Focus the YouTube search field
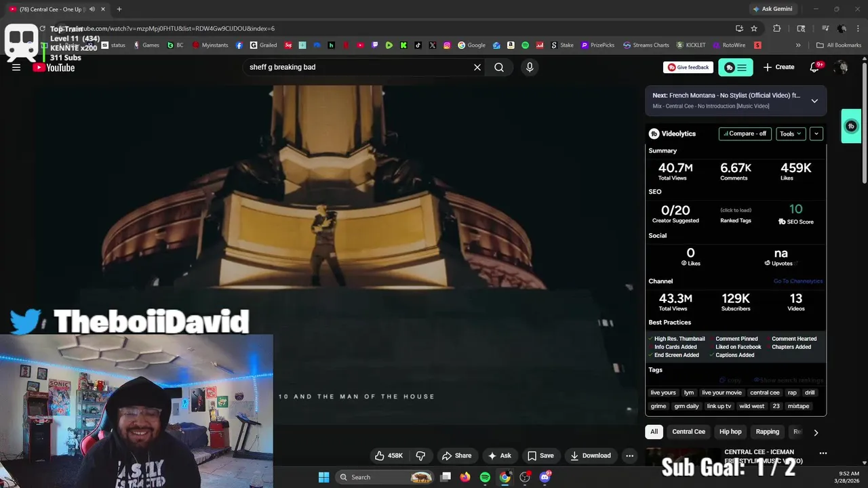This screenshot has width=868, height=488. (x=356, y=67)
